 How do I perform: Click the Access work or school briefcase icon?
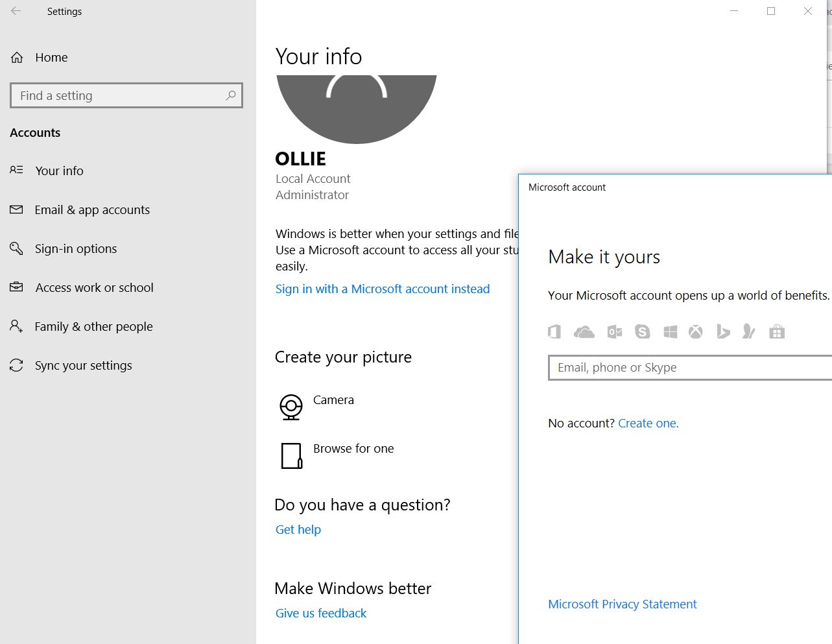(x=16, y=287)
